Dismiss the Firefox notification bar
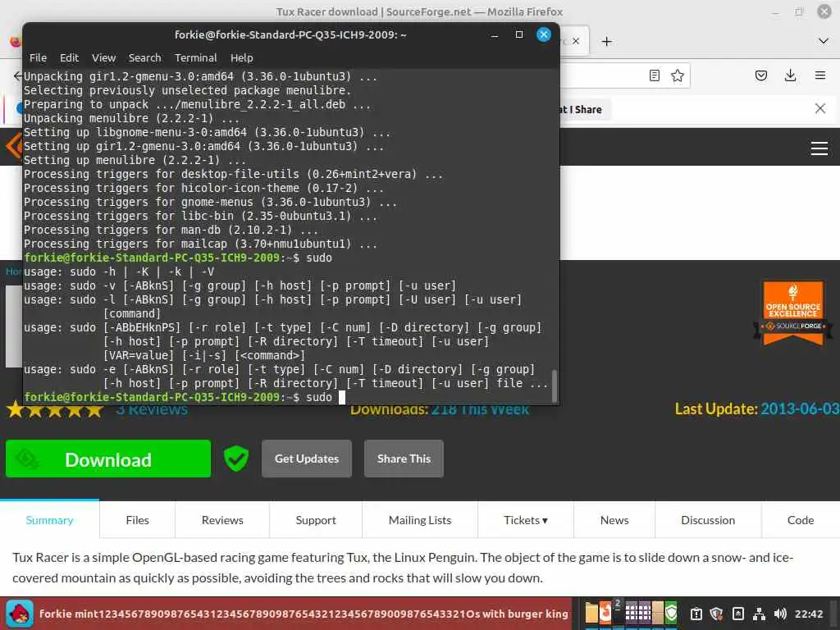Screen dimensions: 840x630 click(819, 109)
